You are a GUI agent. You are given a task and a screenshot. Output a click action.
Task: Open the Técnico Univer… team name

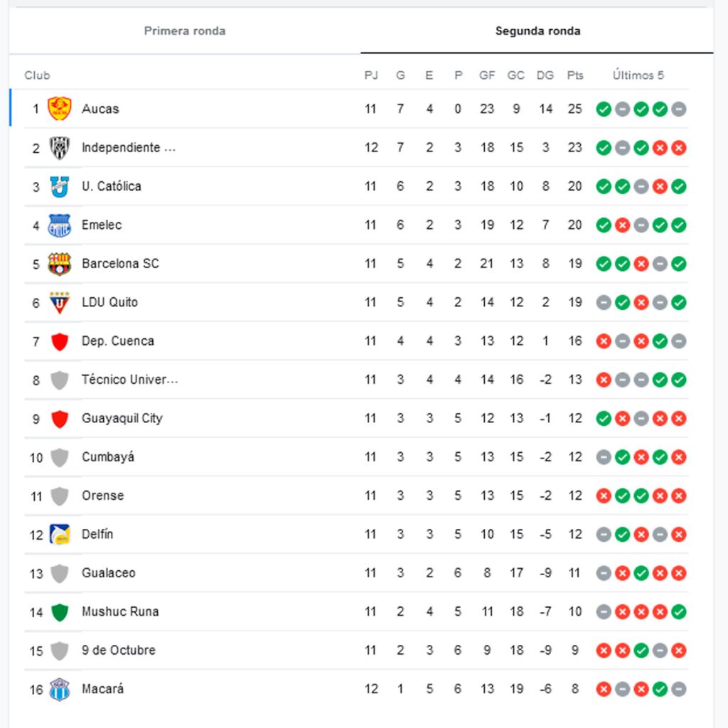[130, 380]
